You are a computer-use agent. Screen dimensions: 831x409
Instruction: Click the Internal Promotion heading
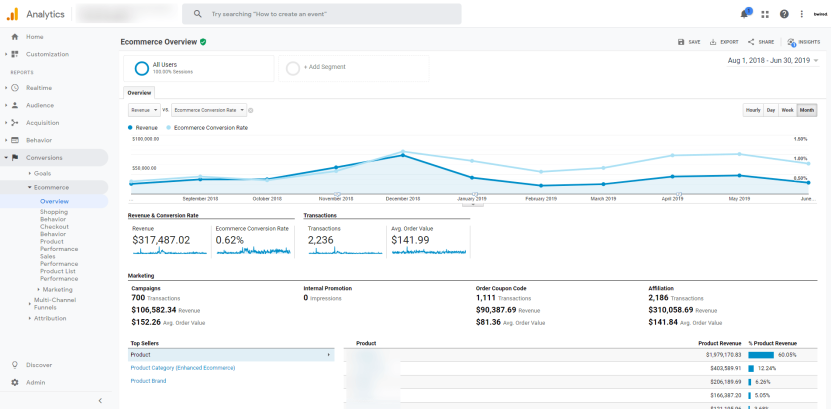(x=328, y=288)
